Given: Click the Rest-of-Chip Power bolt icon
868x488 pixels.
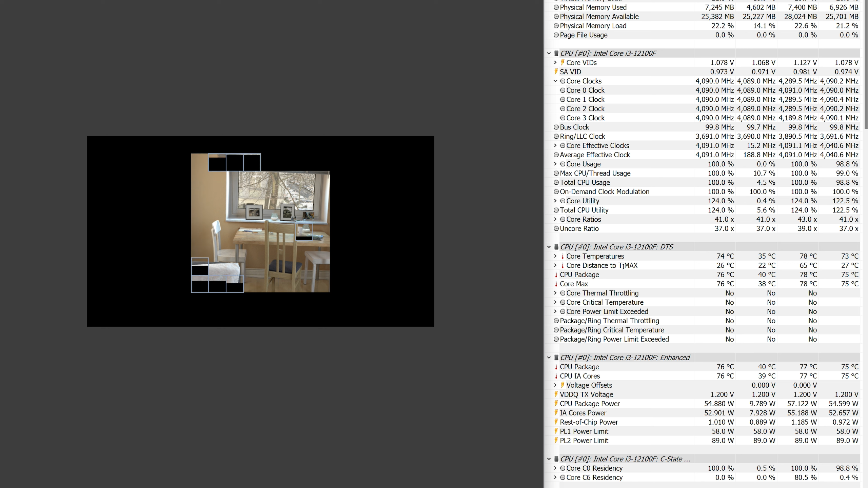Looking at the screenshot, I should (x=556, y=422).
